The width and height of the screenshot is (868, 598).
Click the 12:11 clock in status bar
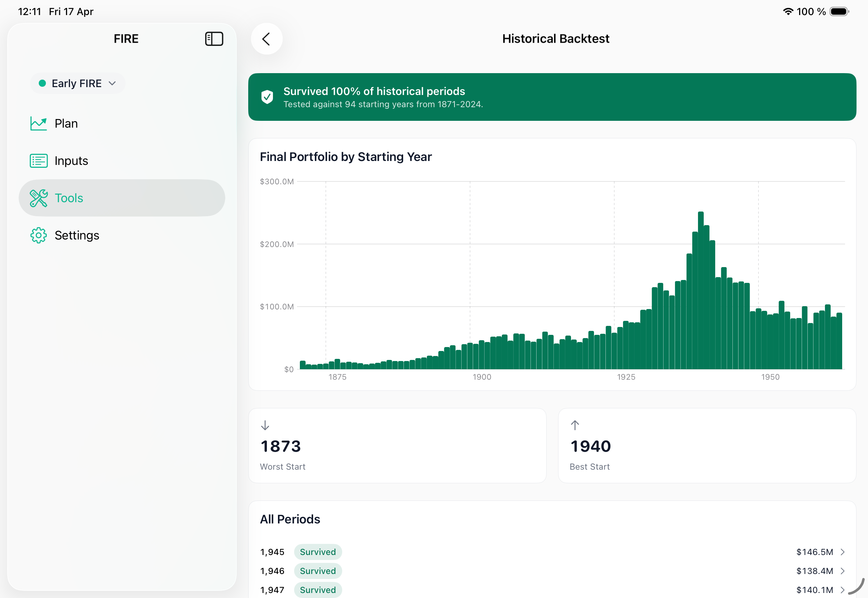click(x=29, y=11)
